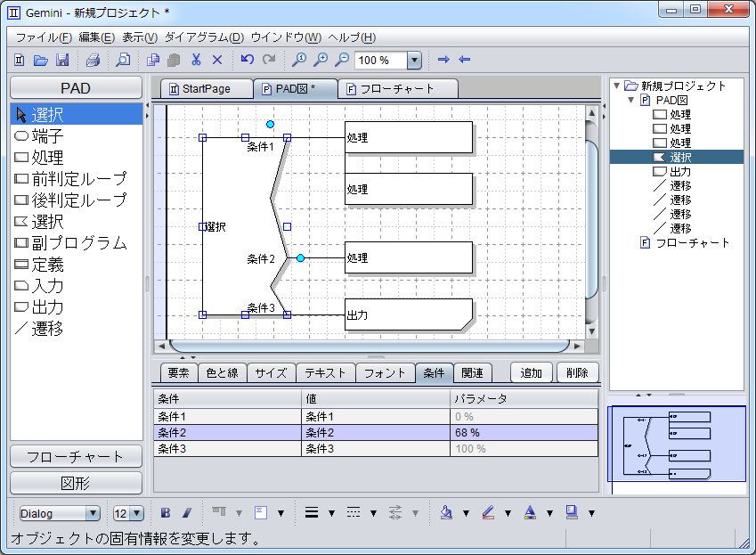Select the 端子 terminal tool
This screenshot has width=756, height=555.
[x=77, y=136]
